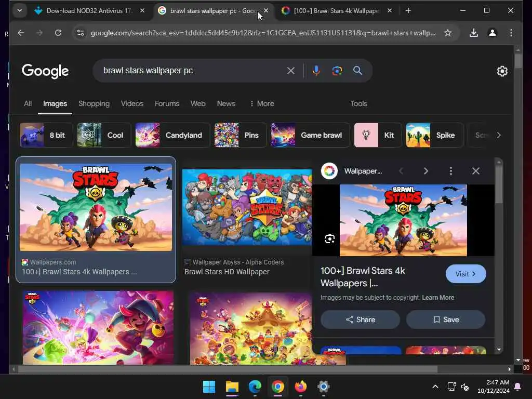Launch Firefox from taskbar
Image resolution: width=532 pixels, height=399 pixels.
301,387
